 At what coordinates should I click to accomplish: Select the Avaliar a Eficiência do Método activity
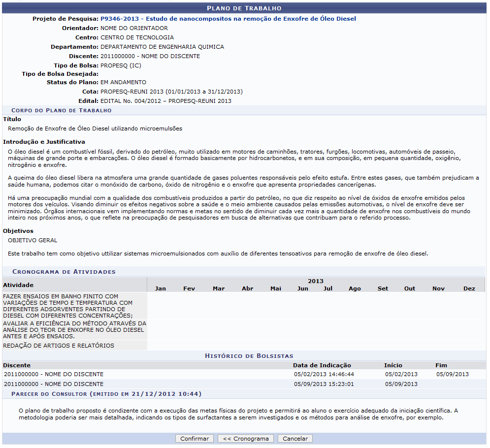click(x=74, y=330)
